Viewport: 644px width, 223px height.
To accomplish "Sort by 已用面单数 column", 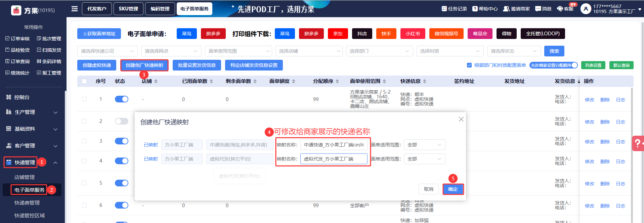I will (211, 81).
